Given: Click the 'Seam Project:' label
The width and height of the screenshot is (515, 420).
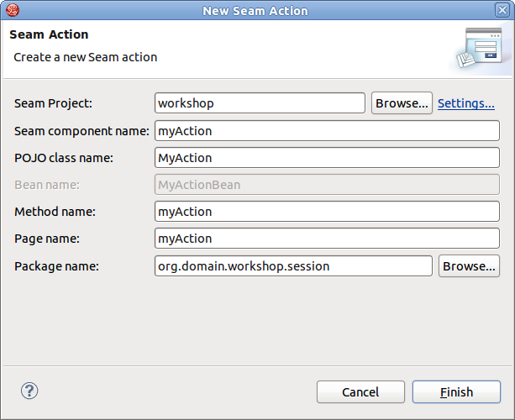Looking at the screenshot, I should point(53,103).
